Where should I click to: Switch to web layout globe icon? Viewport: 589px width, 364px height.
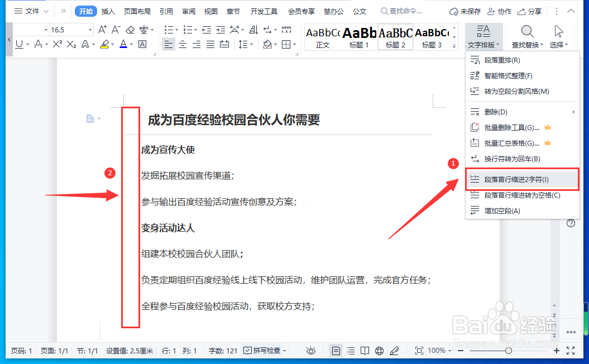point(380,351)
